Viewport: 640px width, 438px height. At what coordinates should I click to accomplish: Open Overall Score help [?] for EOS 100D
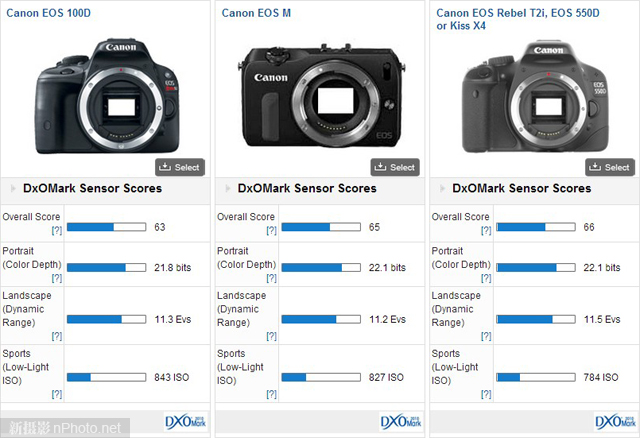(x=57, y=231)
